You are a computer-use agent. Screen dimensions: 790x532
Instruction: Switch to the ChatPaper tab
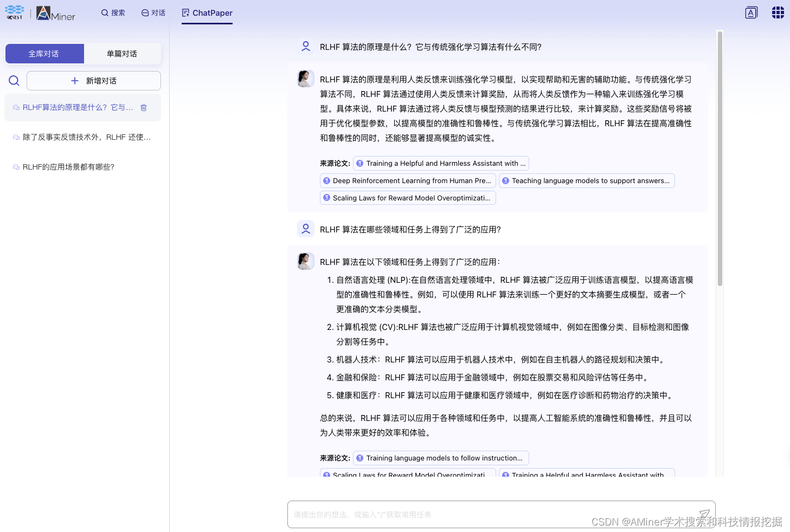207,12
